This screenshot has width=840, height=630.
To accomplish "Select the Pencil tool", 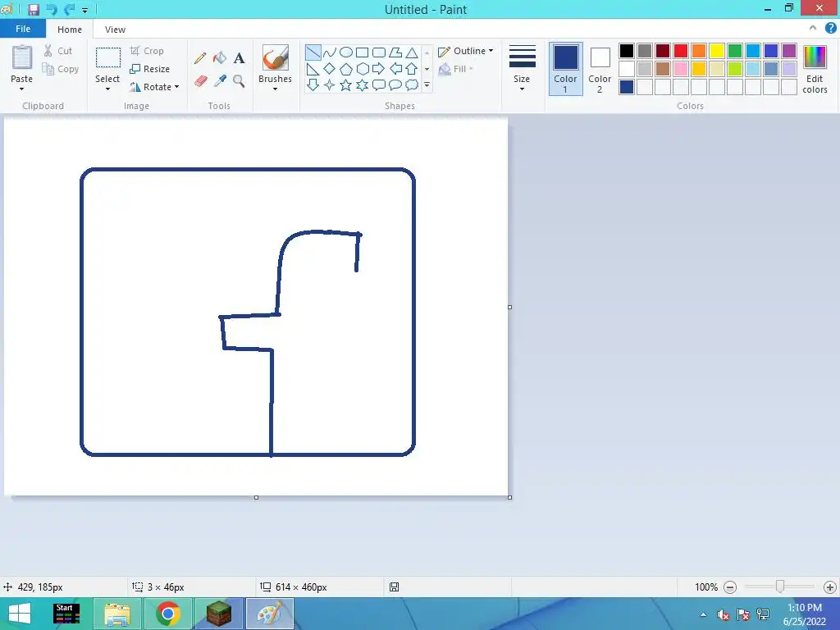I will point(200,58).
